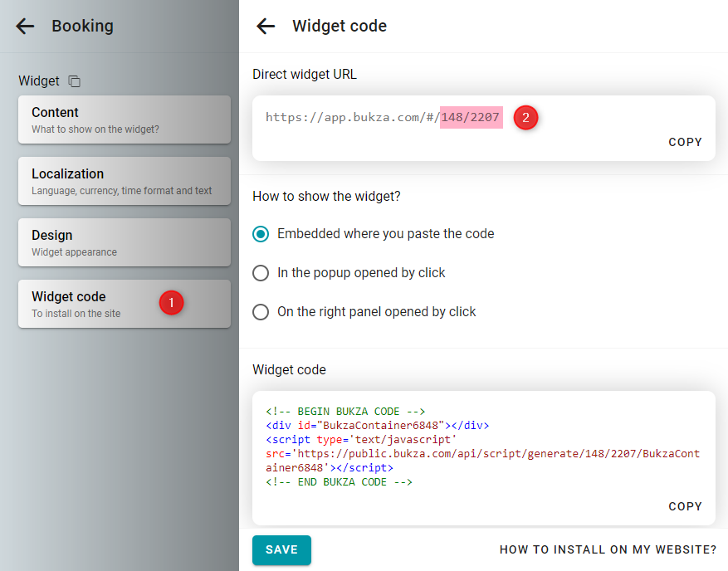This screenshot has width=728, height=571.
Task: Click the back arrow beside Booking
Action: click(x=25, y=27)
